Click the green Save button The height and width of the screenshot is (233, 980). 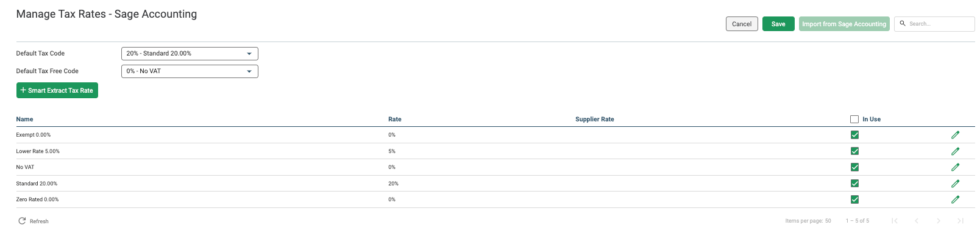coord(778,24)
